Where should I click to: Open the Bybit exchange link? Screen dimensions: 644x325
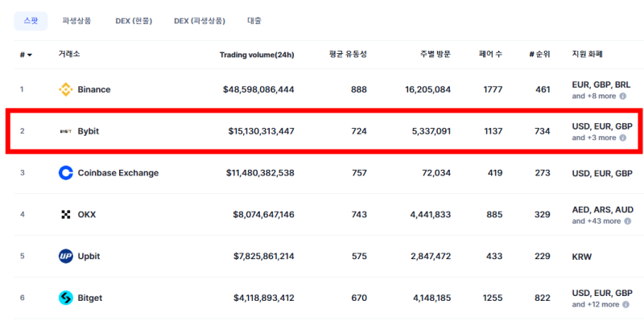[89, 131]
